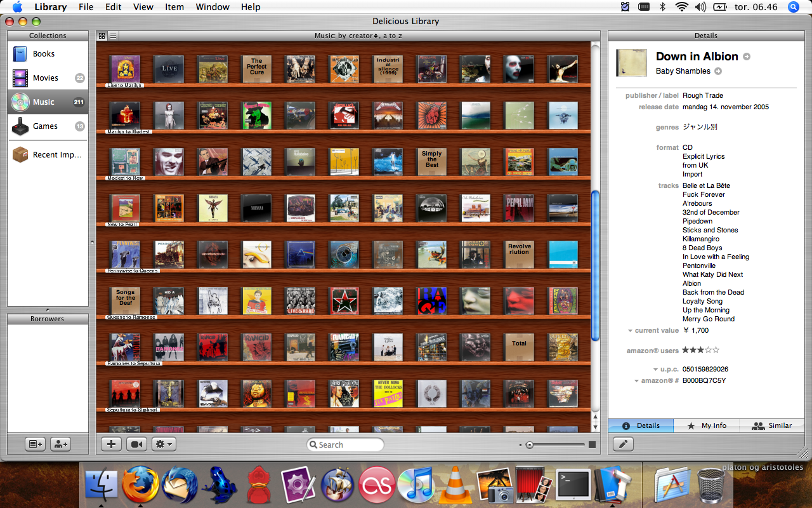The width and height of the screenshot is (812, 508).
Task: Open the Bluetooth menu bar icon
Action: pyautogui.click(x=662, y=7)
